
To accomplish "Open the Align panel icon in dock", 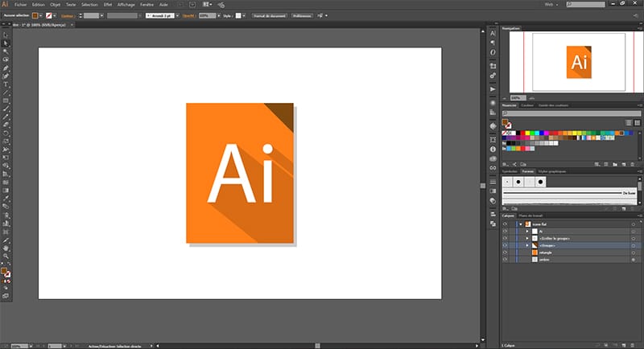I will pyautogui.click(x=493, y=215).
